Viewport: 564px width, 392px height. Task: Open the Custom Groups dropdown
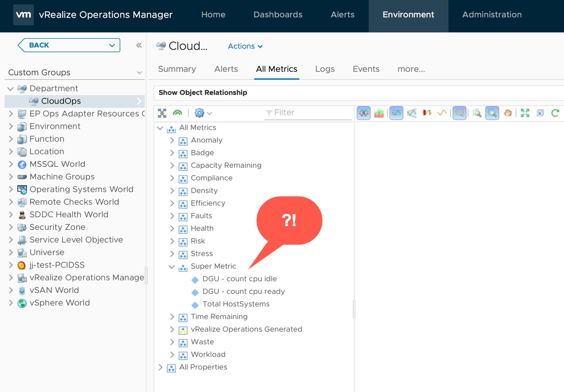point(139,73)
